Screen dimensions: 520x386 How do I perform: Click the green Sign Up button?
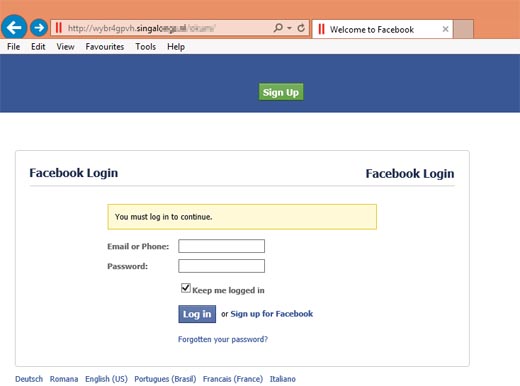click(281, 92)
